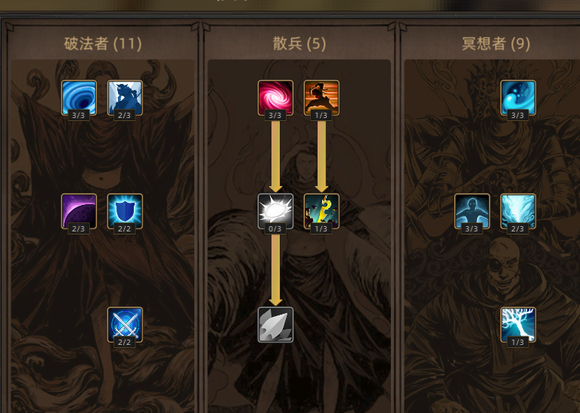580x413 pixels.
Task: Select the pink swirl skill icon
Action: coord(276,98)
